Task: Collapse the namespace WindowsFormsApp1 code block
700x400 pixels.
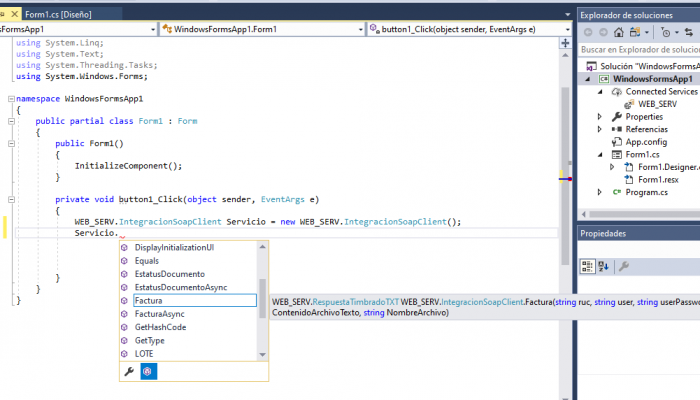Action: 9,99
